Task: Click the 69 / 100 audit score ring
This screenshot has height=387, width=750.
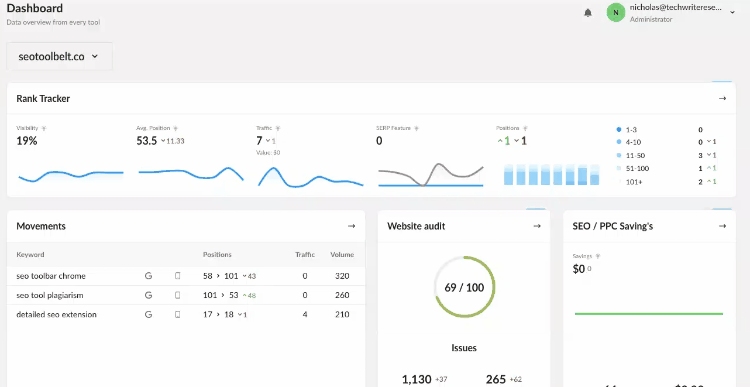Action: click(x=464, y=287)
